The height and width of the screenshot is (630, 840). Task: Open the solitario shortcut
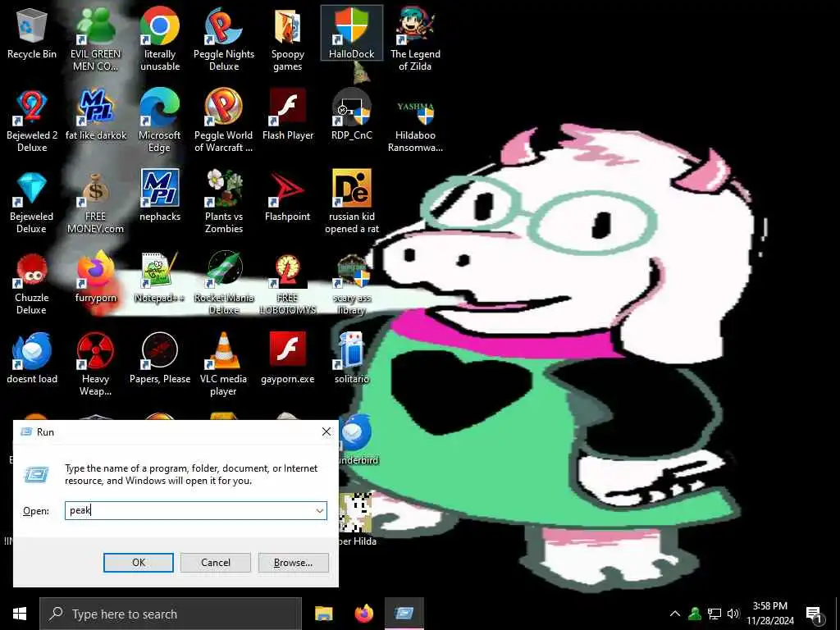coord(351,358)
